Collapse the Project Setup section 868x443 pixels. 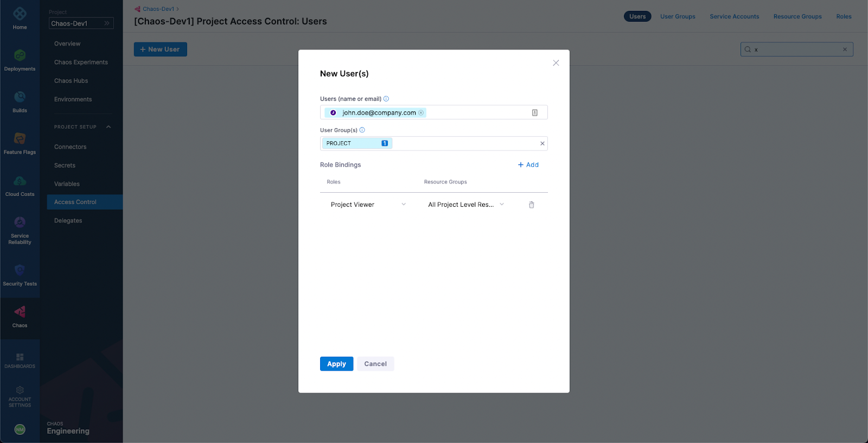pyautogui.click(x=108, y=127)
